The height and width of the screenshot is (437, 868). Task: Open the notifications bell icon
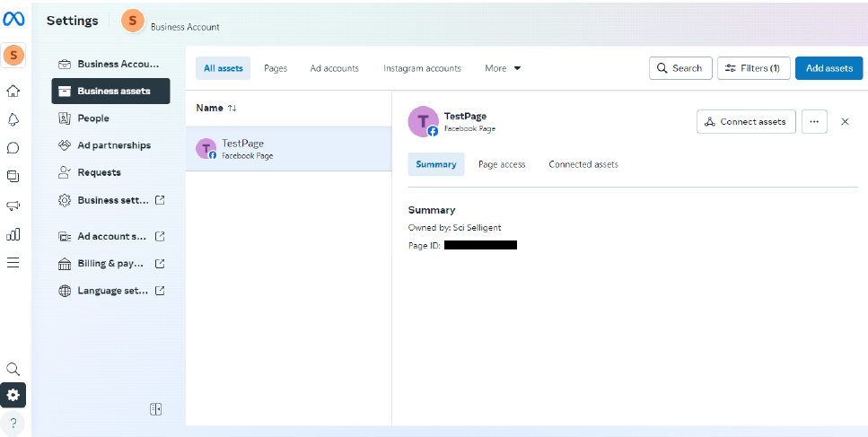click(13, 119)
